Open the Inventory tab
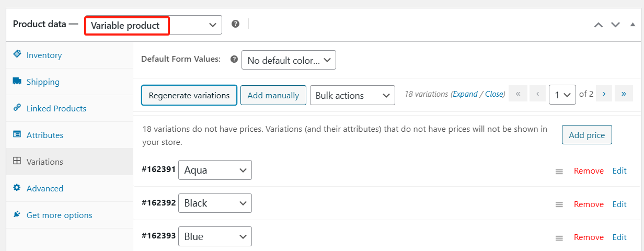644x251 pixels. tap(44, 55)
